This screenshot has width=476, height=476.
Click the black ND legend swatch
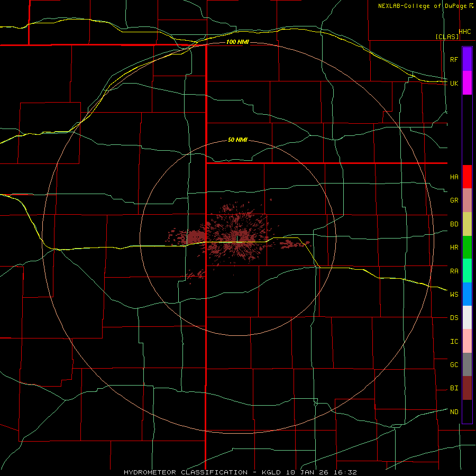pos(467,411)
